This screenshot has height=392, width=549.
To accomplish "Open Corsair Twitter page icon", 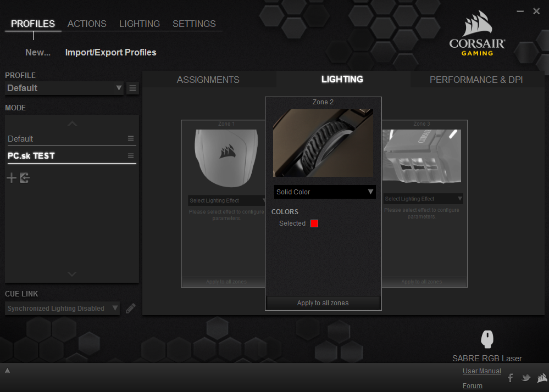I will (x=526, y=378).
